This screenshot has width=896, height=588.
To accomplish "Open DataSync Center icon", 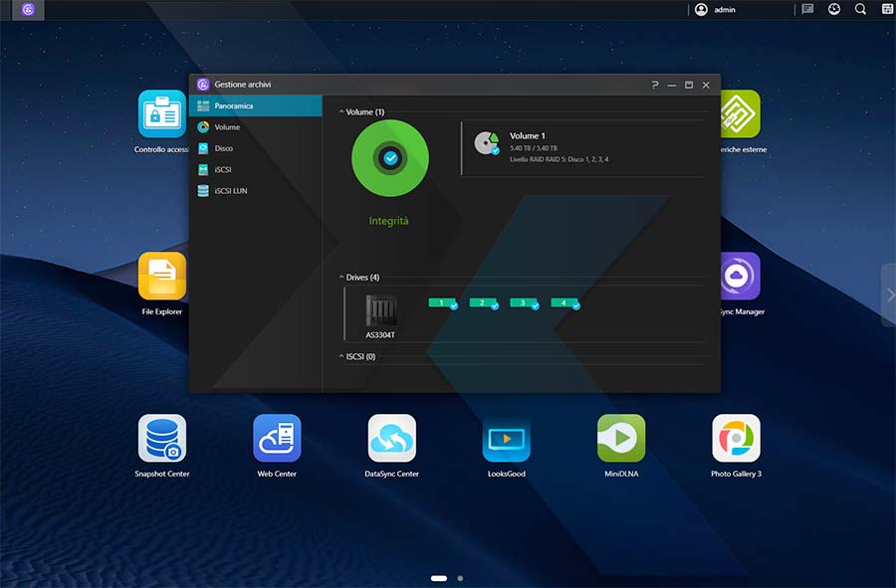I will click(x=391, y=439).
